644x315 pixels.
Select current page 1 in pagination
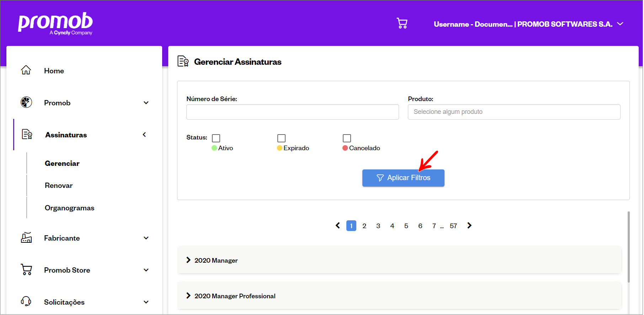(x=351, y=226)
